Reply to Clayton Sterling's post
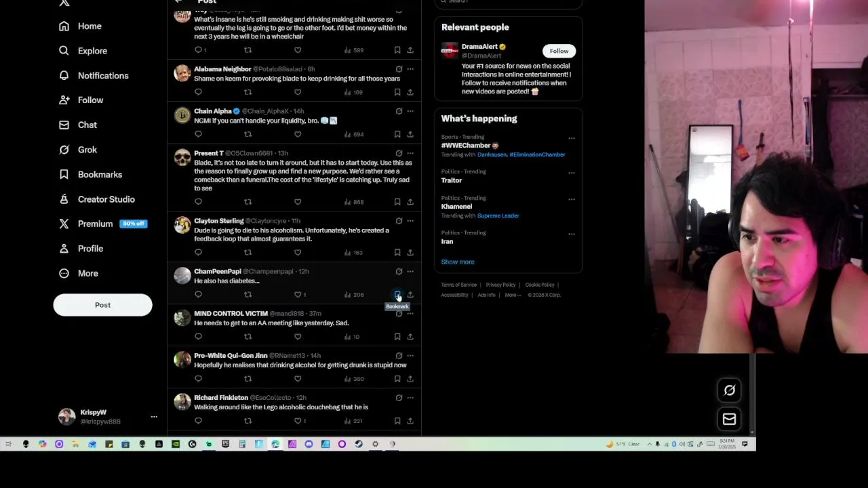 [198, 252]
